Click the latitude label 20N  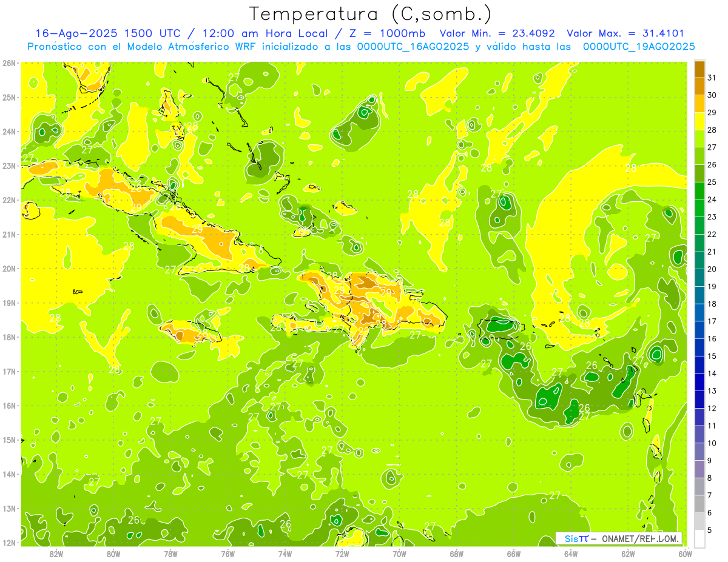pos(8,269)
